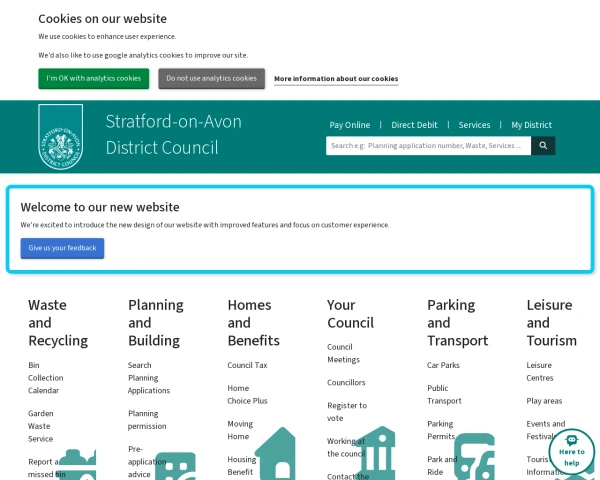The width and height of the screenshot is (600, 480).
Task: Open Parking Permits link
Action: click(x=441, y=430)
